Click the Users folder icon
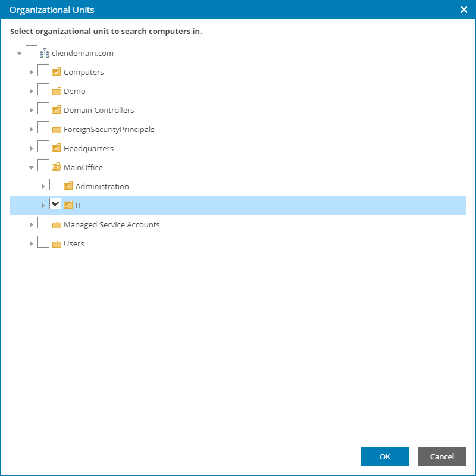Screen dimensions: 476x476 [56, 242]
